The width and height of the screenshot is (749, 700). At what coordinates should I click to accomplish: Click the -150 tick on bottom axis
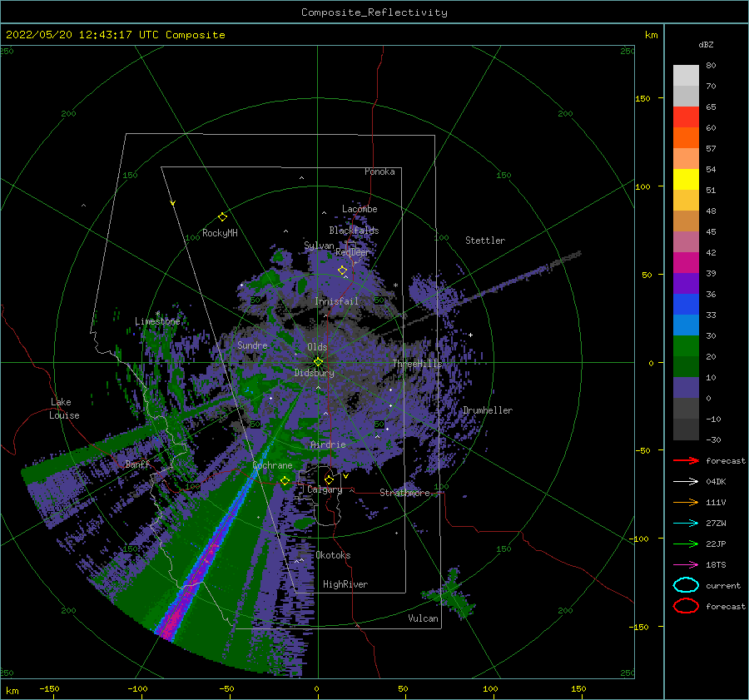[49, 688]
